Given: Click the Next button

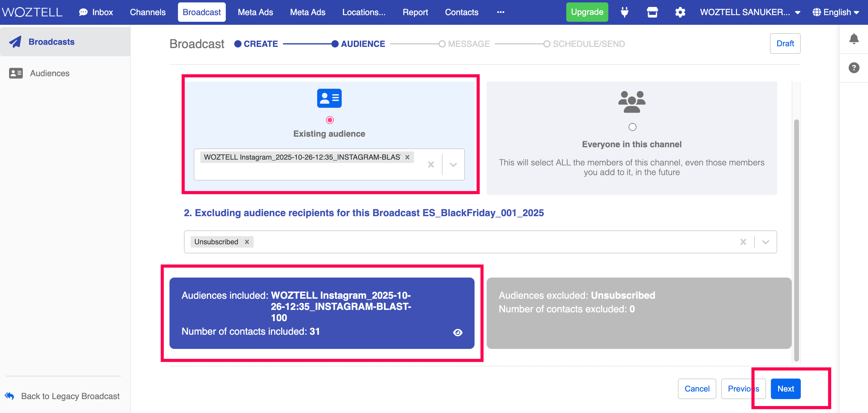Looking at the screenshot, I should pos(785,389).
